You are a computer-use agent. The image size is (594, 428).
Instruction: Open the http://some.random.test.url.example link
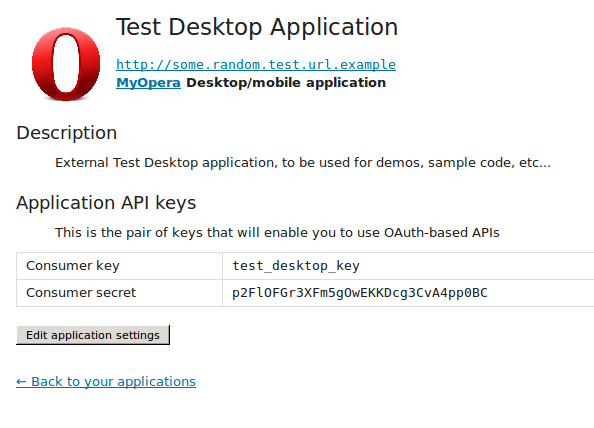point(256,64)
